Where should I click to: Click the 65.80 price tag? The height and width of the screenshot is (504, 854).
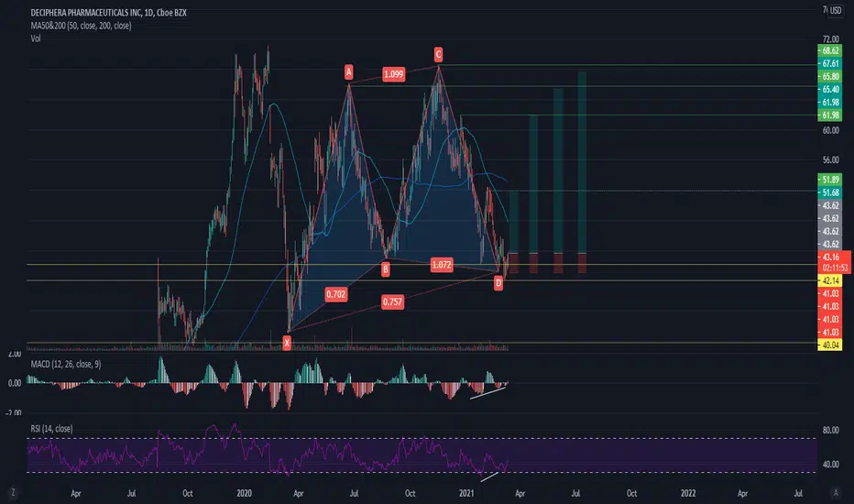coord(830,76)
